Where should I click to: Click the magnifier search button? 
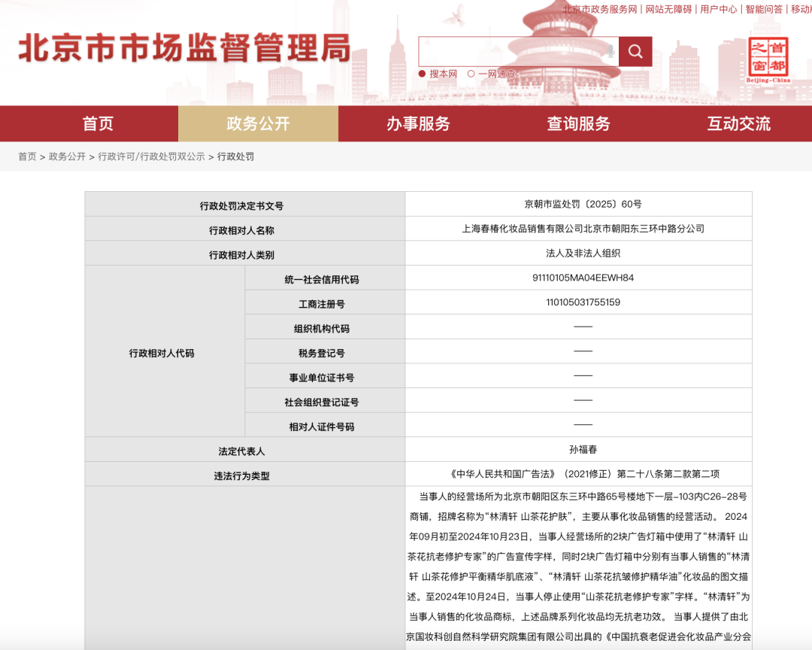click(635, 51)
